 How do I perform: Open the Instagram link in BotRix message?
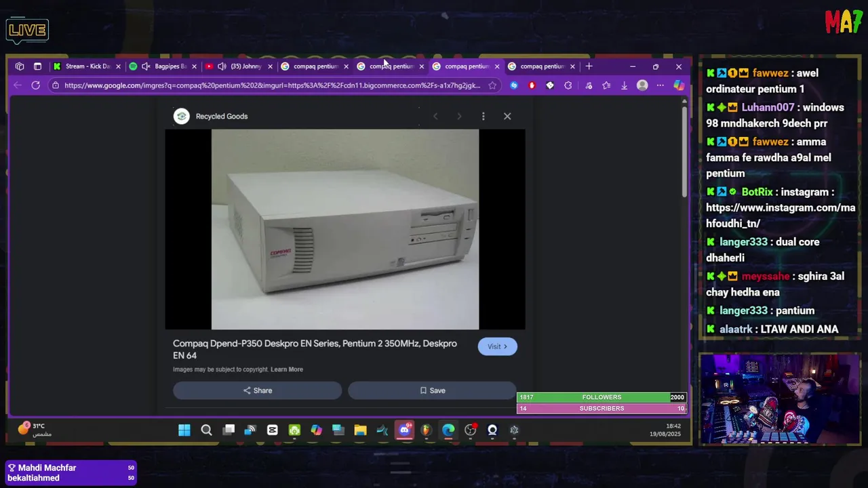pos(781,216)
